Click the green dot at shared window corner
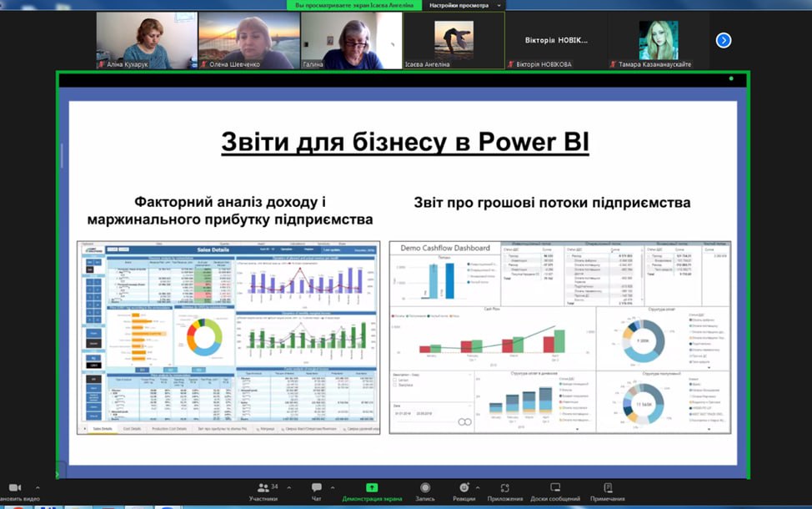The image size is (812, 509). tap(731, 78)
